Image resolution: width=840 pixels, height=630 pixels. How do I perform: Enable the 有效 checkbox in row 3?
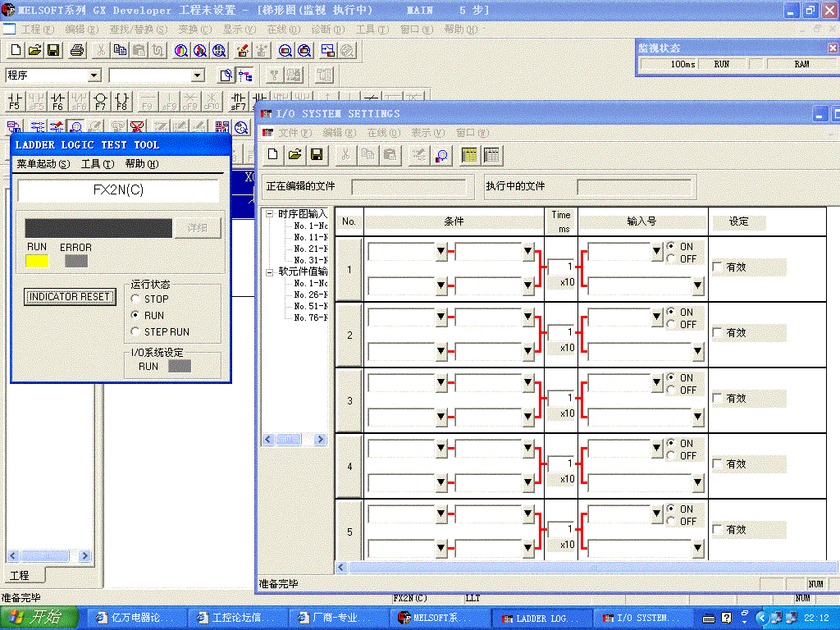717,398
